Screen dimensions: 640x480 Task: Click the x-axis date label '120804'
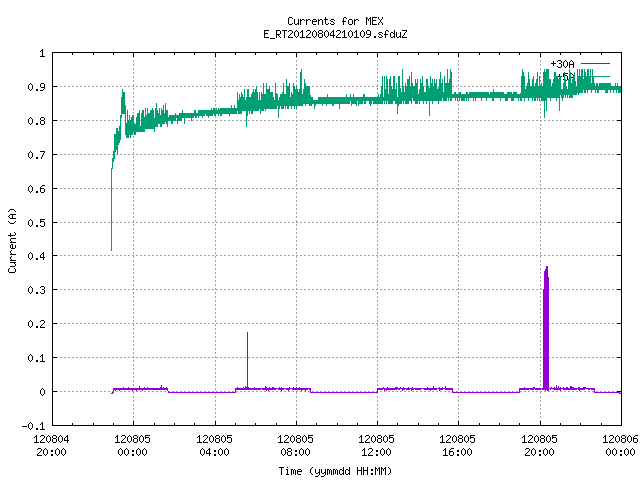coord(51,439)
